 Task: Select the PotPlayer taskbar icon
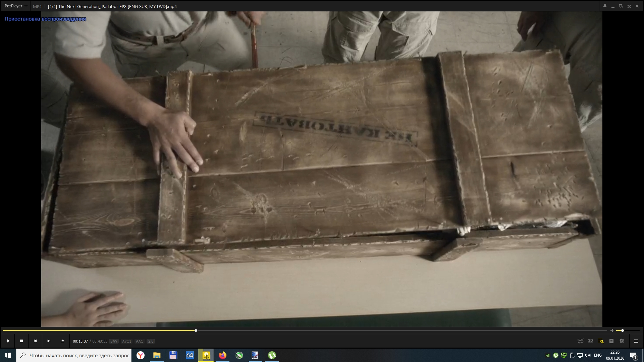coord(206,355)
